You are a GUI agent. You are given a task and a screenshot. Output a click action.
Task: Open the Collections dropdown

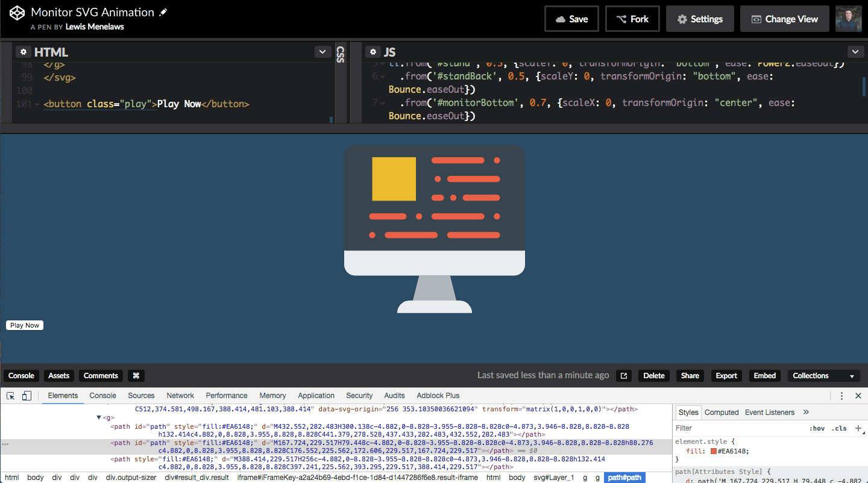[x=823, y=375]
